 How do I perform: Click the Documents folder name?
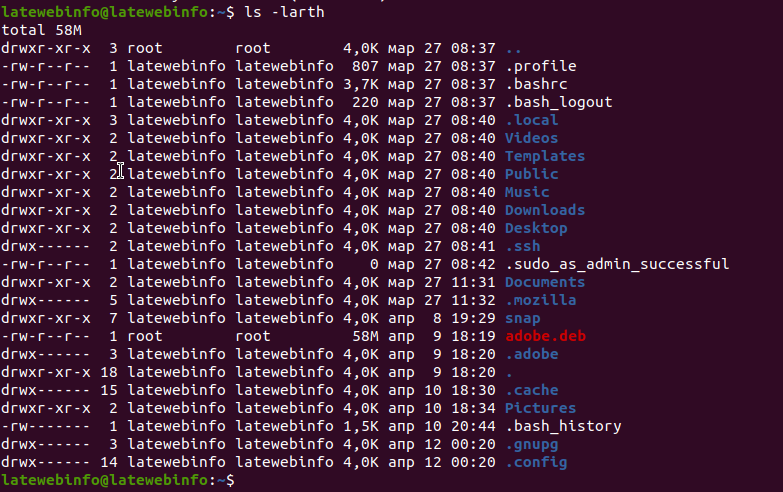click(x=545, y=282)
